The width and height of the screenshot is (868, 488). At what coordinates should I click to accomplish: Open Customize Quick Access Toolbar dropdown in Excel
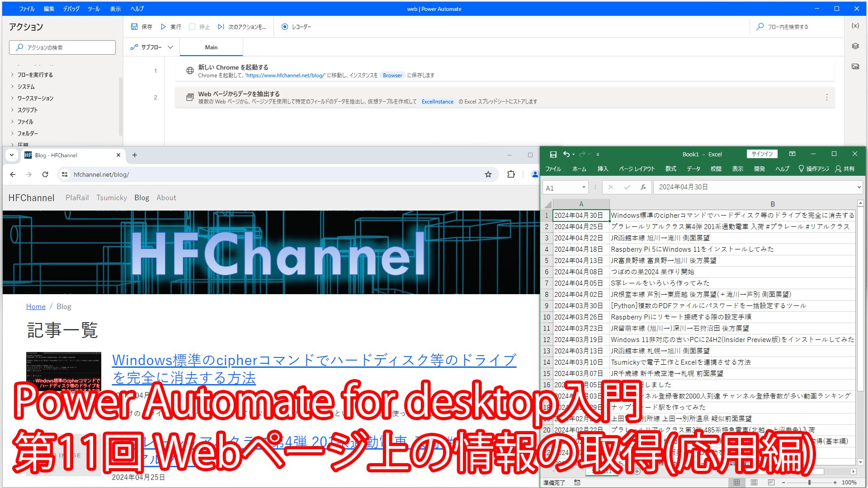pos(598,155)
